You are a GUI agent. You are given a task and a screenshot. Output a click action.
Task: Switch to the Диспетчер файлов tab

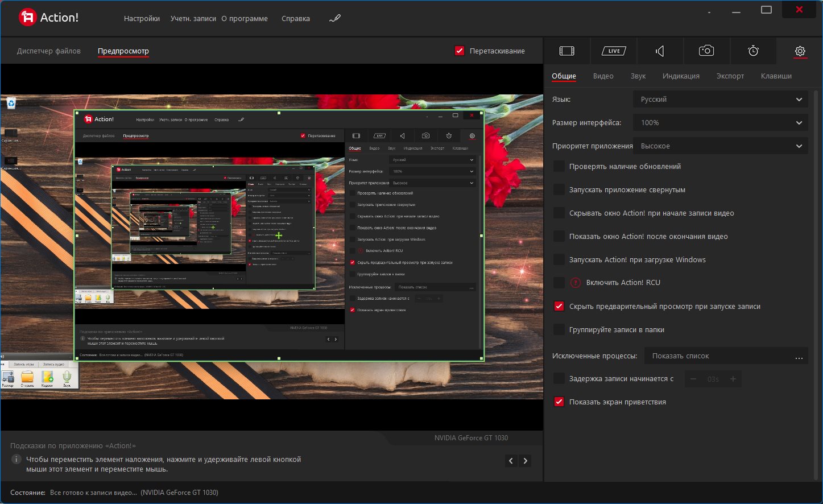tap(49, 51)
